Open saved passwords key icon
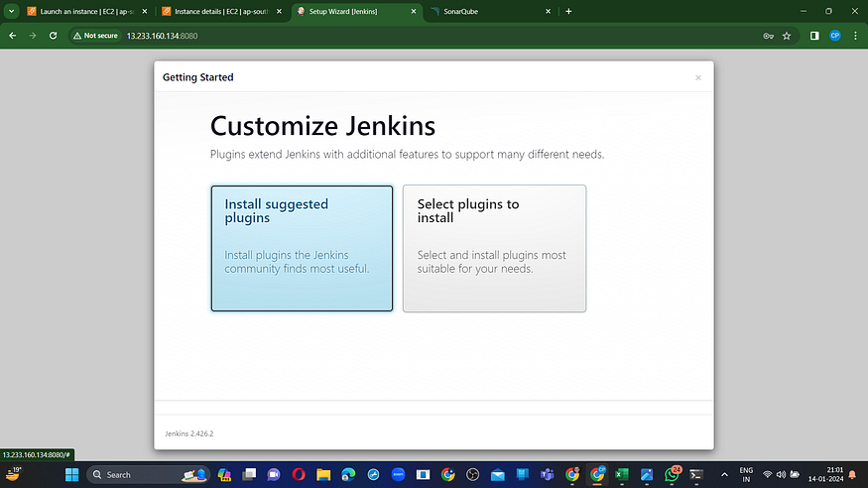 [x=769, y=36]
